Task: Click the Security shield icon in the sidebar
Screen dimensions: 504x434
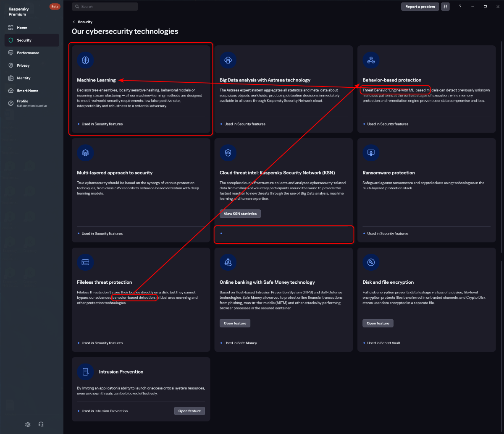Action: pyautogui.click(x=11, y=40)
